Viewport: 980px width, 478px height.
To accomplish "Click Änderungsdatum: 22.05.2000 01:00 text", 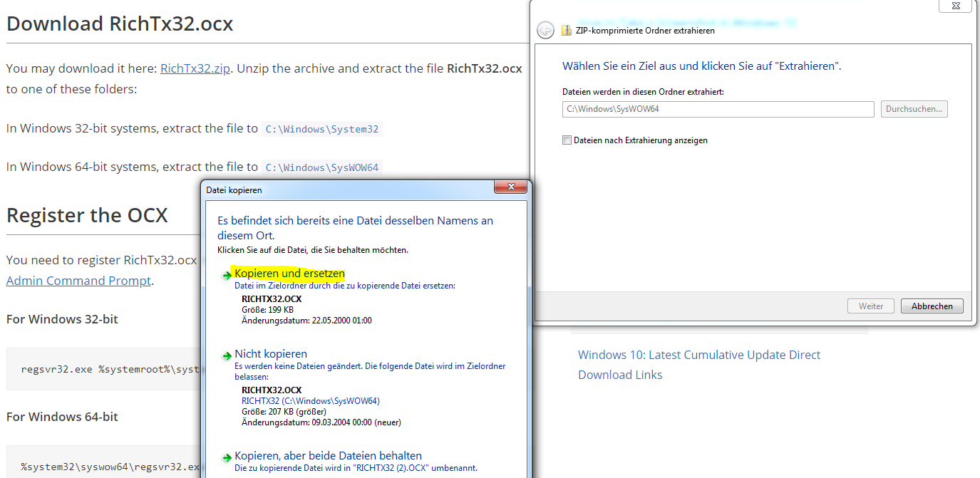I will [306, 321].
